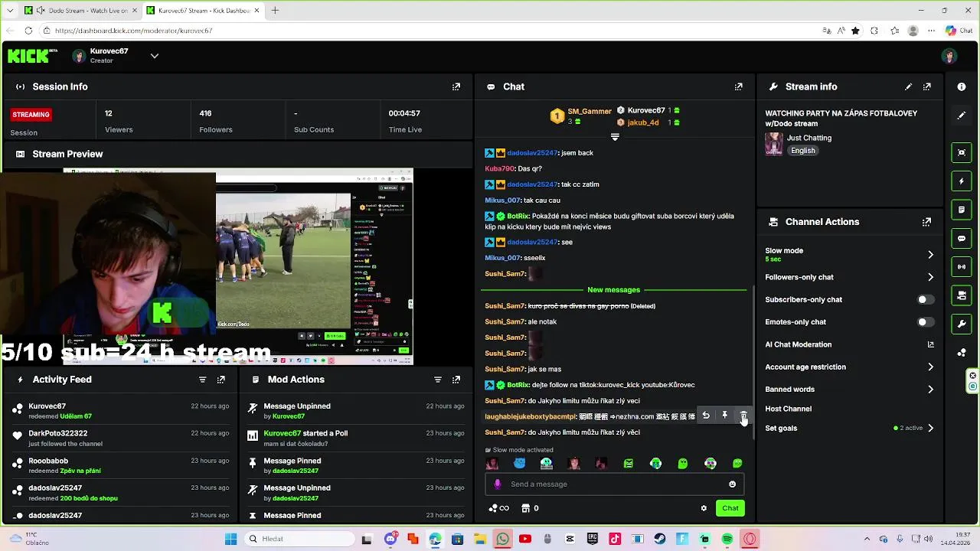Open the profile avatar menu in the header

(x=949, y=56)
